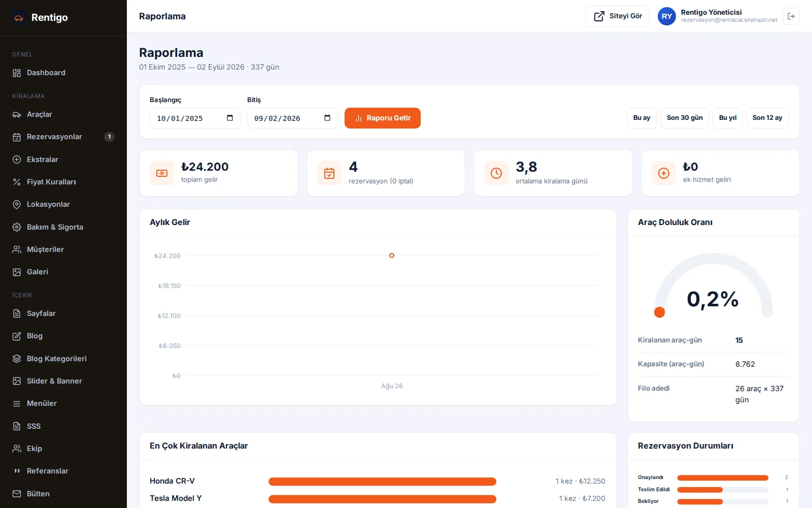The width and height of the screenshot is (812, 508).
Task: Open the Müşteriler section
Action: [x=63, y=249]
